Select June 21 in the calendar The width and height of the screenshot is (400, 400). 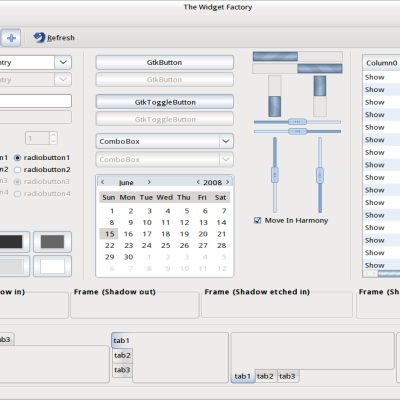[x=221, y=234]
